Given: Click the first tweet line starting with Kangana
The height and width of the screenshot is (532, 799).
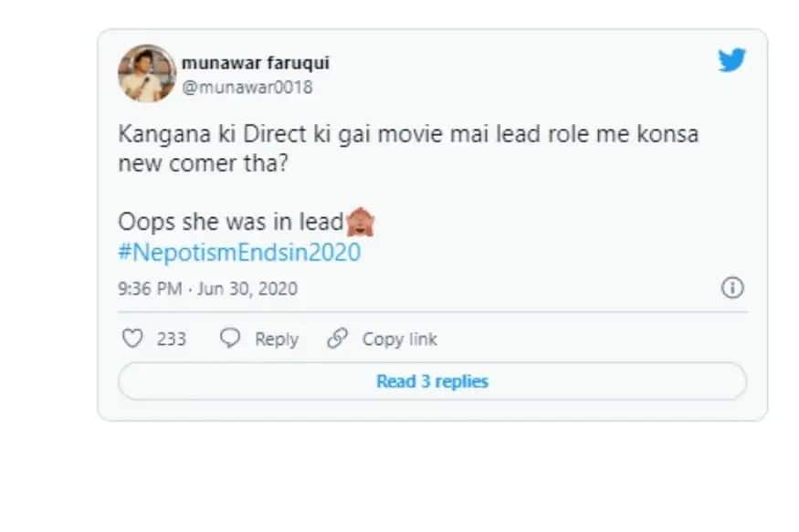Looking at the screenshot, I should 408,133.
